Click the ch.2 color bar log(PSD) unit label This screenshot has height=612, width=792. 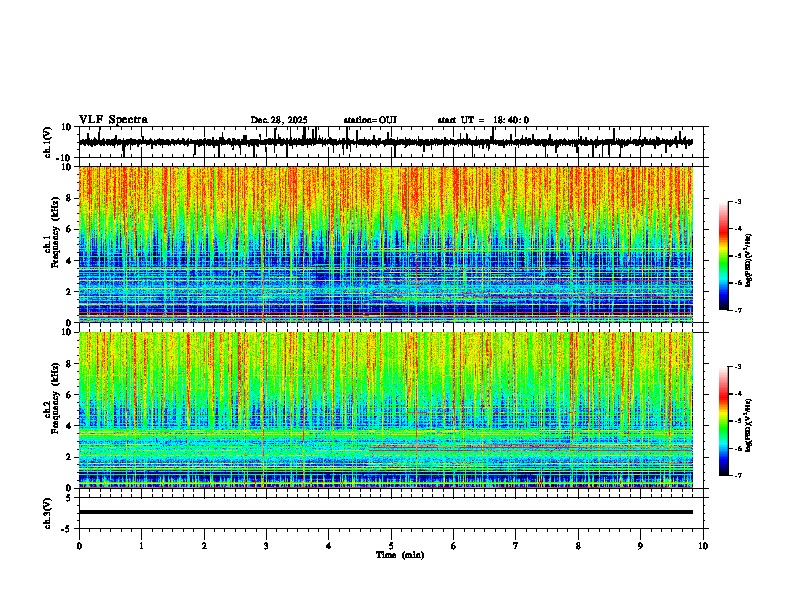[749, 426]
